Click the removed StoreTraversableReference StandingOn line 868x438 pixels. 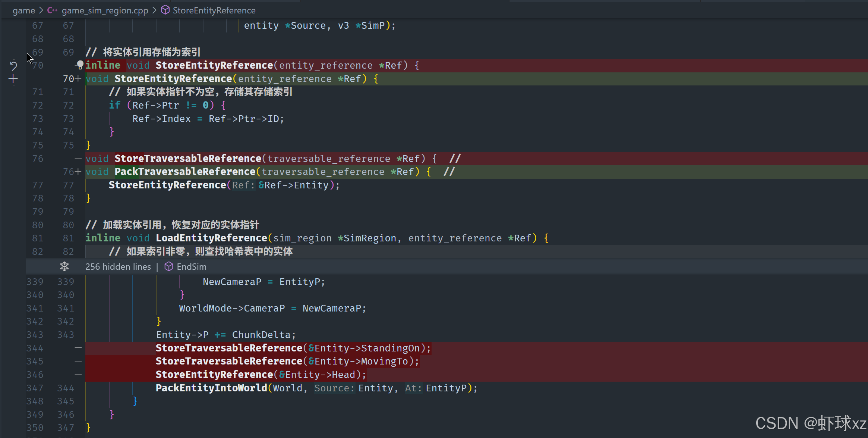pyautogui.click(x=293, y=348)
